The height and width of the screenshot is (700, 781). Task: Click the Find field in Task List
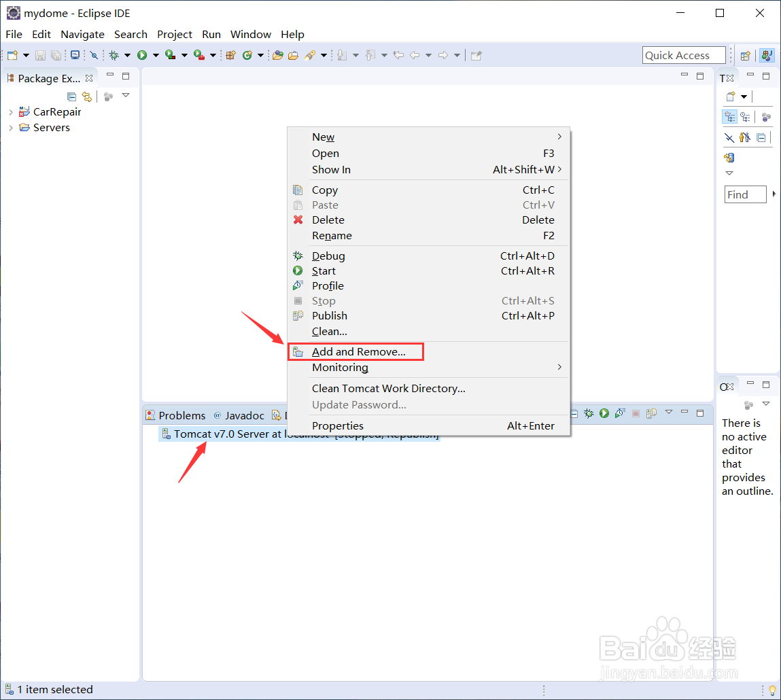click(745, 194)
